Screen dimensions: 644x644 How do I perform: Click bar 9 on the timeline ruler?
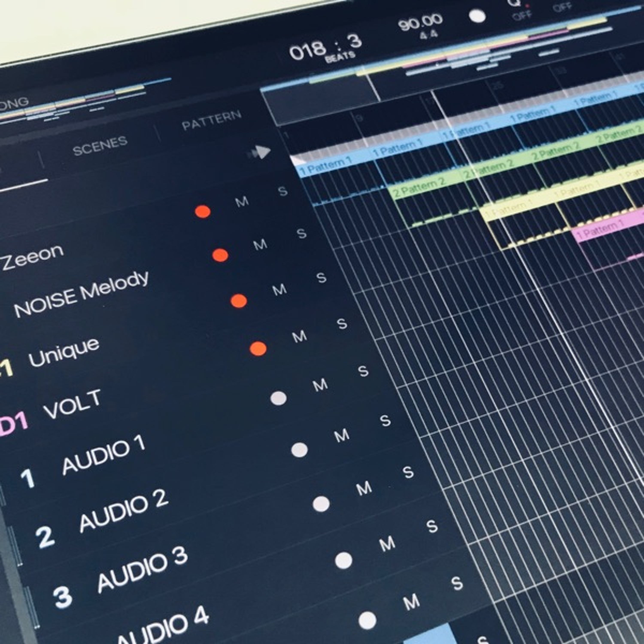coord(360,118)
